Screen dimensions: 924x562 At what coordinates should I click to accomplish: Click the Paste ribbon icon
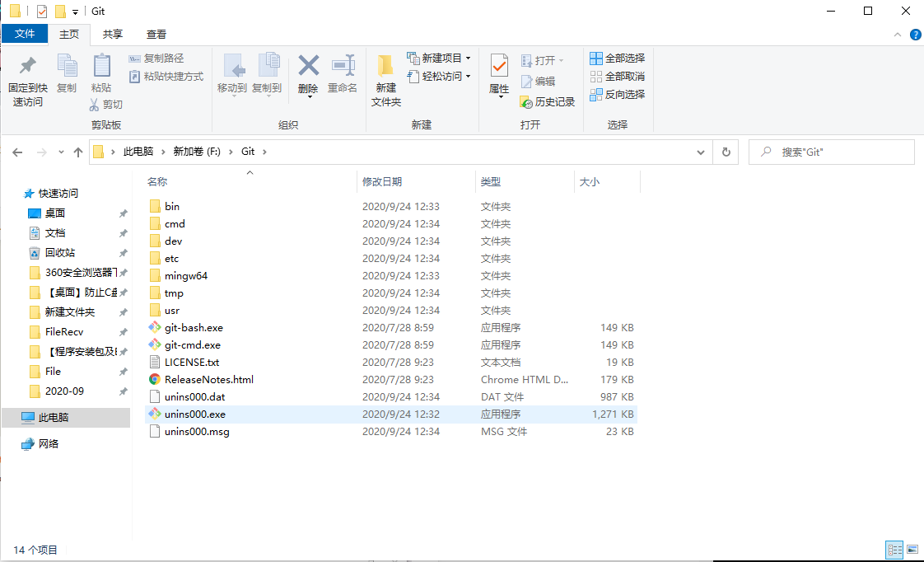point(101,66)
